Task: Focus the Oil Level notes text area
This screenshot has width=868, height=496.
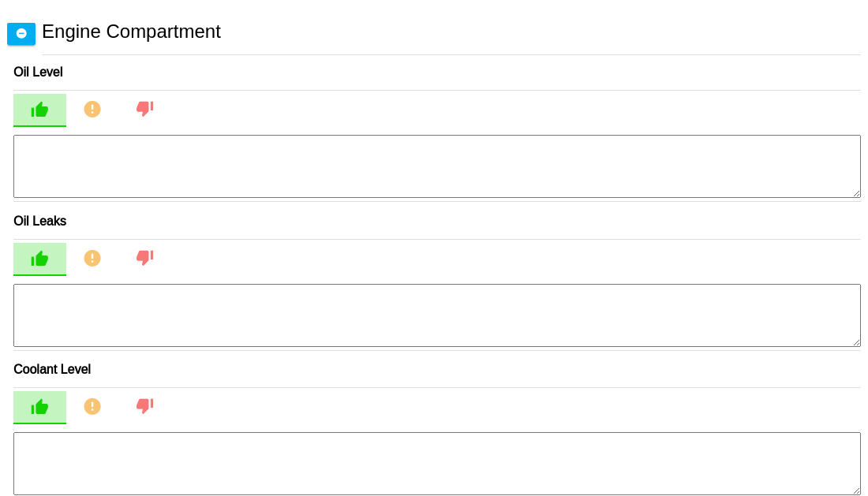Action: pyautogui.click(x=436, y=166)
